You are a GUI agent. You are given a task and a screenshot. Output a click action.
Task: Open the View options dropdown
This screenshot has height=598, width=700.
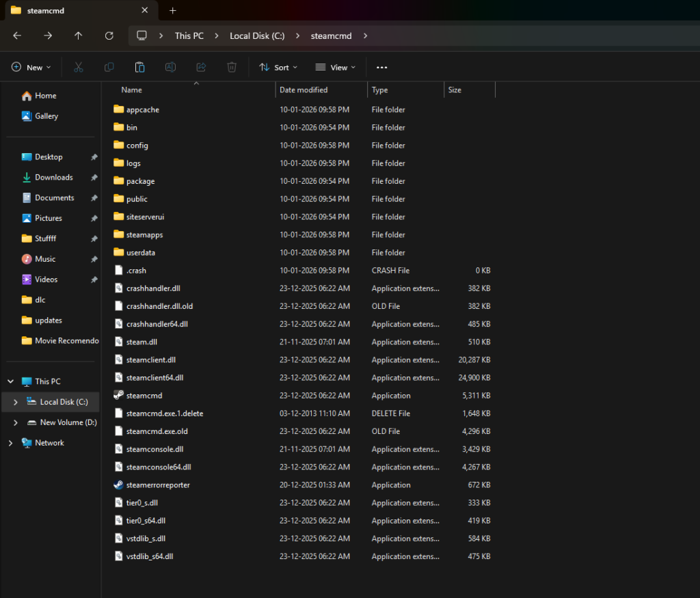pos(336,67)
